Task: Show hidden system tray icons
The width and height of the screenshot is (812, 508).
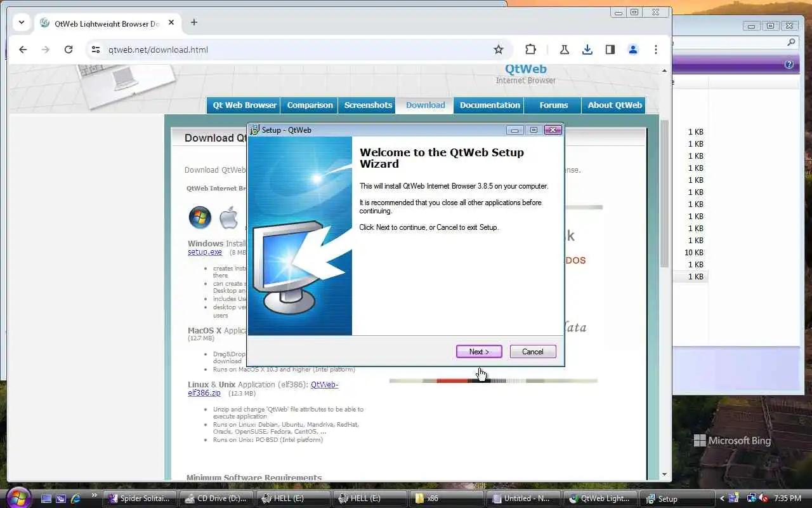Action: [x=722, y=498]
